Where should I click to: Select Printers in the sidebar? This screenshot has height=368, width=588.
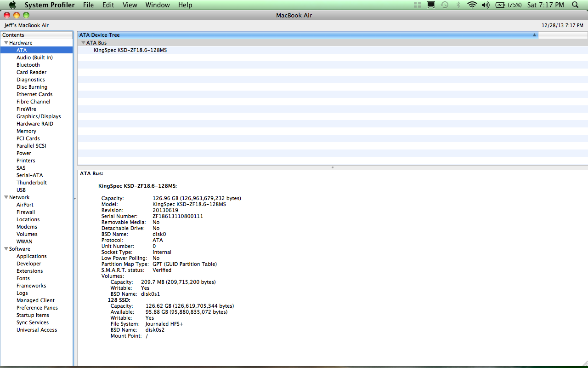click(x=26, y=161)
